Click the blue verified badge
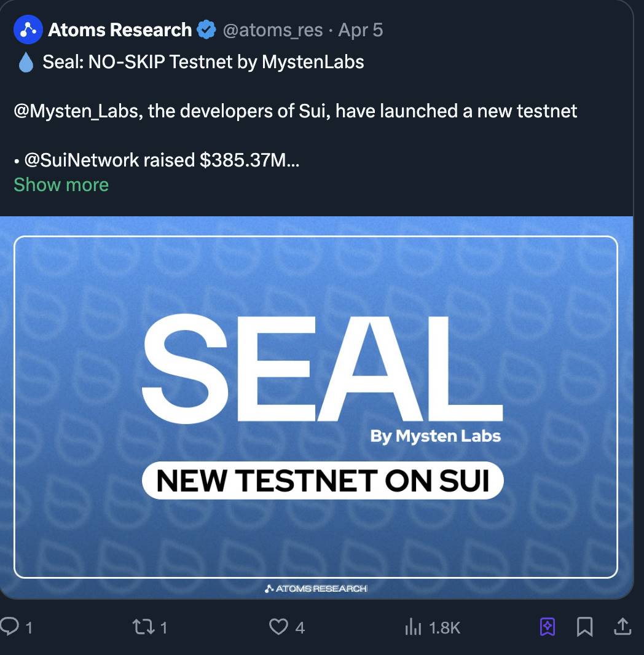Image resolution: width=644 pixels, height=655 pixels. point(206,29)
